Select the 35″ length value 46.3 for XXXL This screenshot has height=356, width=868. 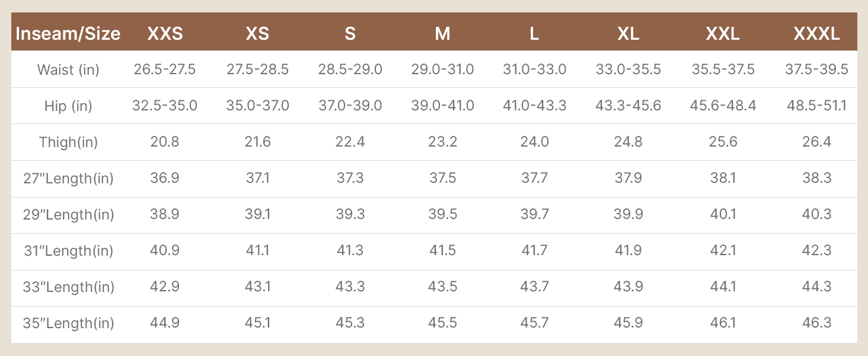click(816, 323)
